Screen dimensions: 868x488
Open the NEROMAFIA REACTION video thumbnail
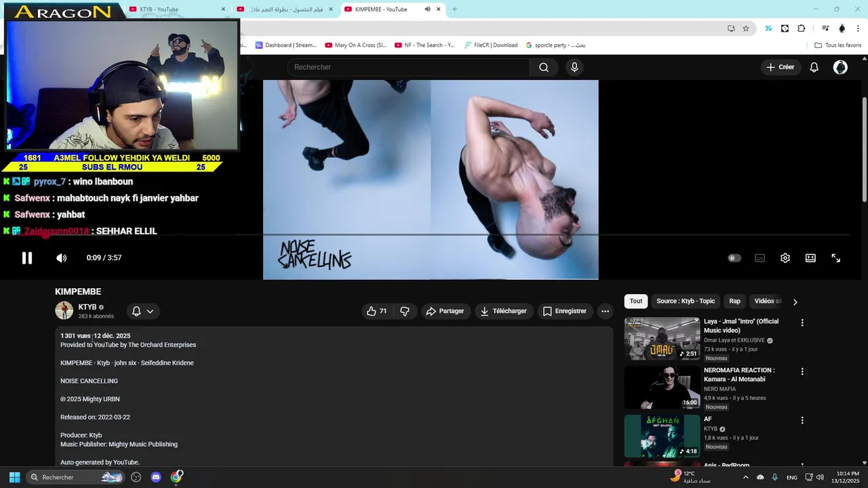pyautogui.click(x=662, y=387)
